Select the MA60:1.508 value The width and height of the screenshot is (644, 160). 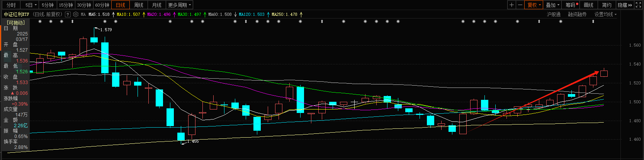(x=220, y=14)
